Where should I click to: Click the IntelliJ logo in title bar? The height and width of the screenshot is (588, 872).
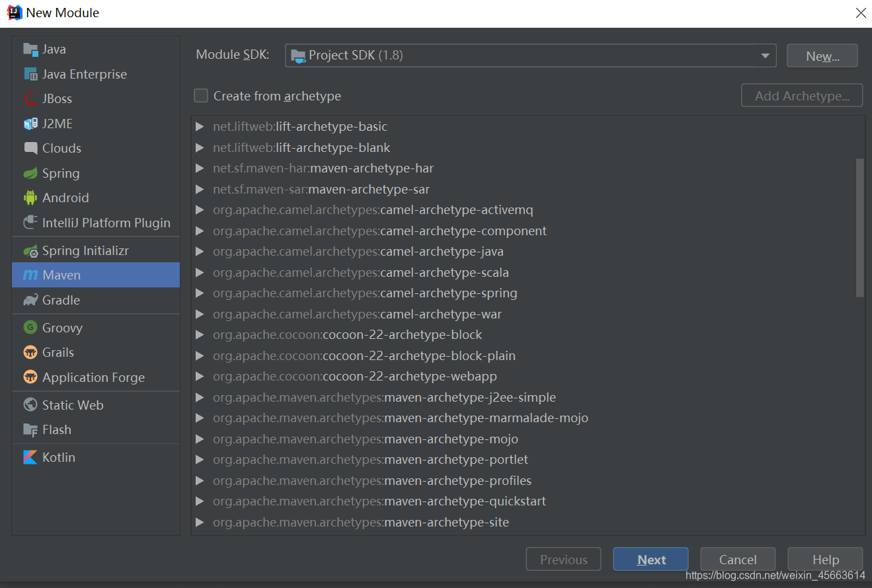tap(14, 13)
